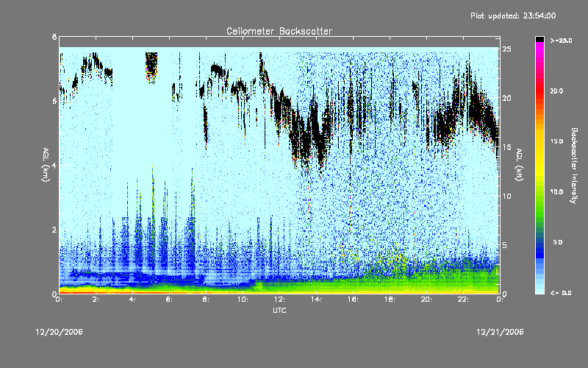Viewport: 588px width, 368px height.
Task: Click the "22:" UTC hour tick
Action: tap(464, 300)
